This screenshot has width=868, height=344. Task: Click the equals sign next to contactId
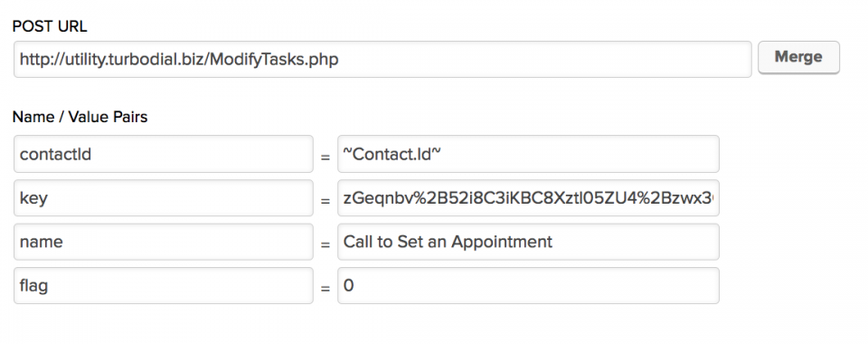(x=325, y=158)
